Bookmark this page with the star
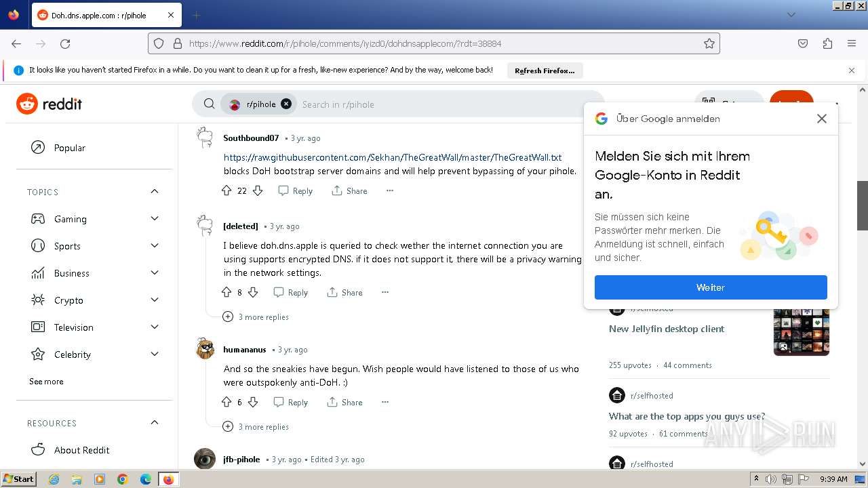Viewport: 868px width, 488px height. click(x=709, y=43)
